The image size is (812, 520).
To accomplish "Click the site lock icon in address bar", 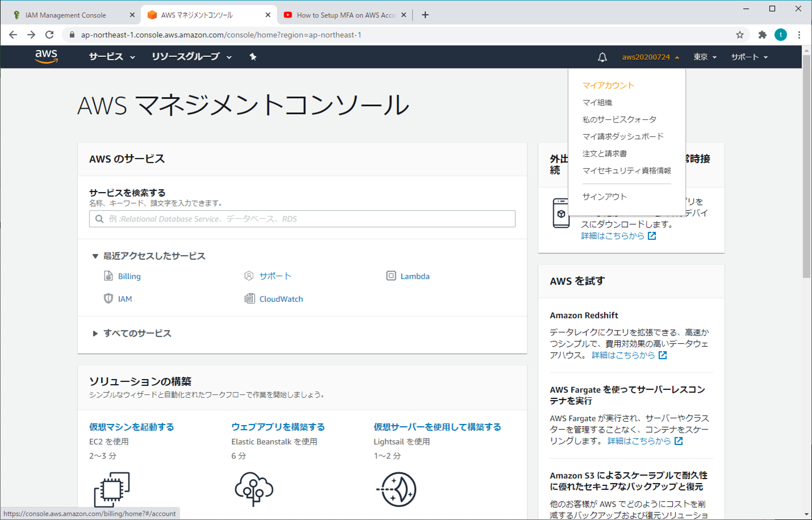I will 72,35.
